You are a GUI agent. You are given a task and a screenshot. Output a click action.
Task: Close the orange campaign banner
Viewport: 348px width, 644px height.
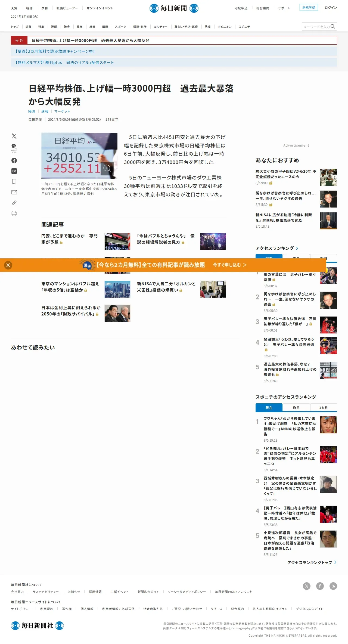pyautogui.click(x=8, y=265)
